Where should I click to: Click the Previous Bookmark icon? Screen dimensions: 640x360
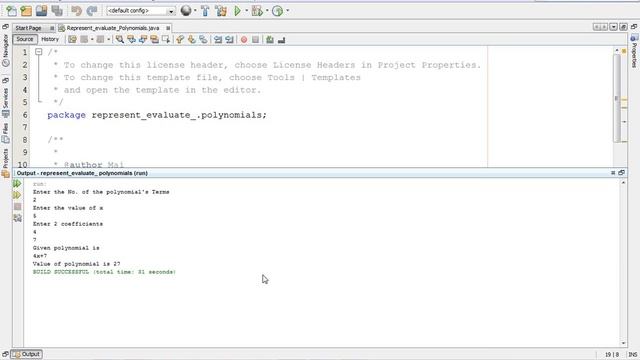pyautogui.click(x=180, y=40)
